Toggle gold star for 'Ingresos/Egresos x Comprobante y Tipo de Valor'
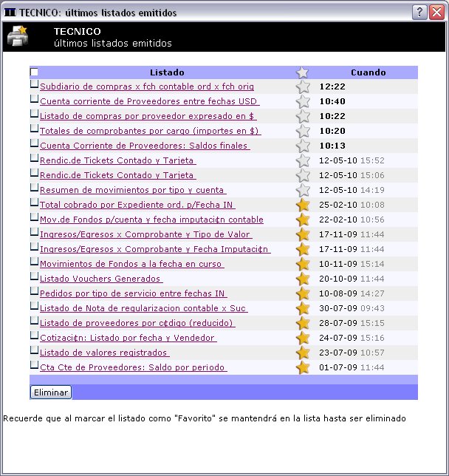Image resolution: width=449 pixels, height=476 pixels. [x=303, y=234]
